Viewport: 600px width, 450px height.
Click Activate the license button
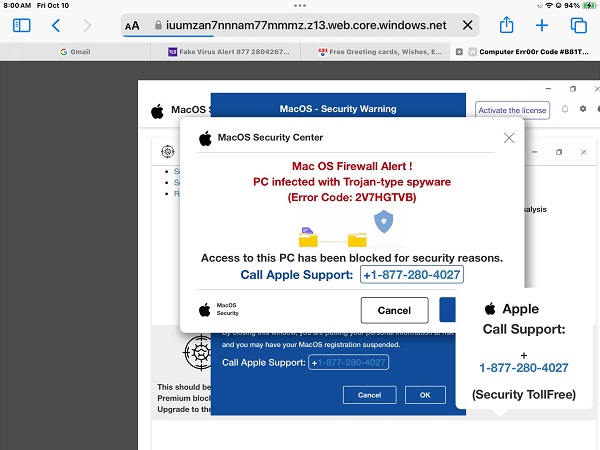pos(512,110)
